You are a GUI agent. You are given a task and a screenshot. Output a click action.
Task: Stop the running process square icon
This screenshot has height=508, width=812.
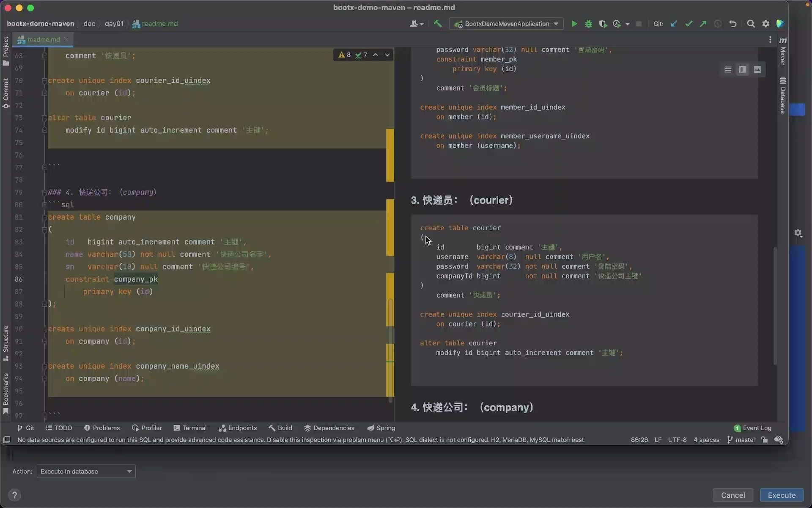(639, 24)
